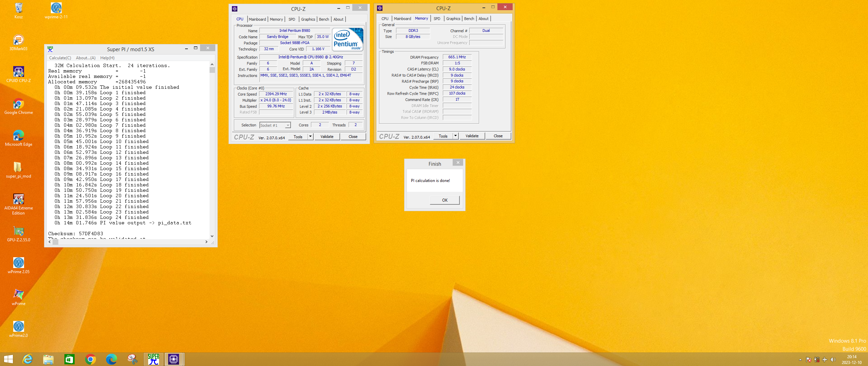Launch the wPrime 2.05 desktop icon
868x366 pixels.
(19, 265)
